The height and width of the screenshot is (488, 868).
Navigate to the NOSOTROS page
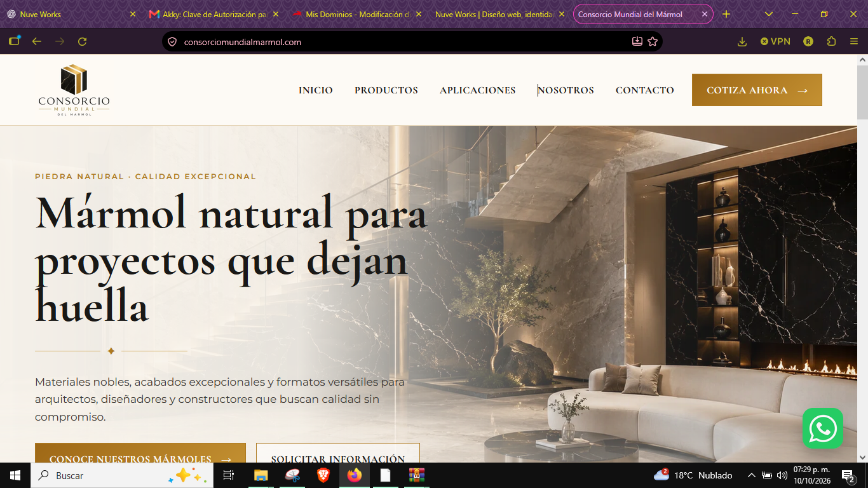(x=566, y=90)
